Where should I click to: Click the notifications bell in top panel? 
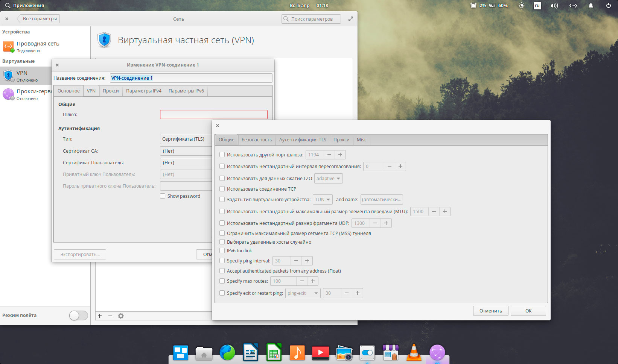click(591, 6)
